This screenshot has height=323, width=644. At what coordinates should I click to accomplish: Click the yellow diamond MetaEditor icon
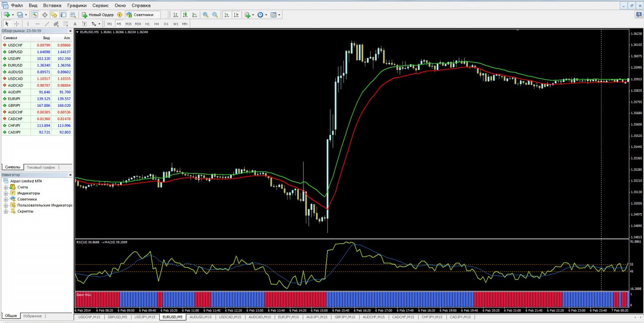[x=120, y=15]
